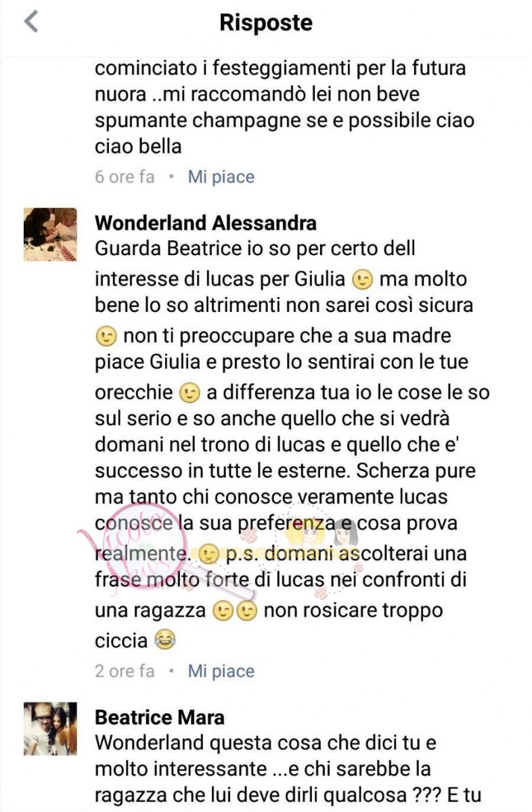Open the Wonderland Alessandra name link
Screen dimensions: 532x812
pos(206,223)
